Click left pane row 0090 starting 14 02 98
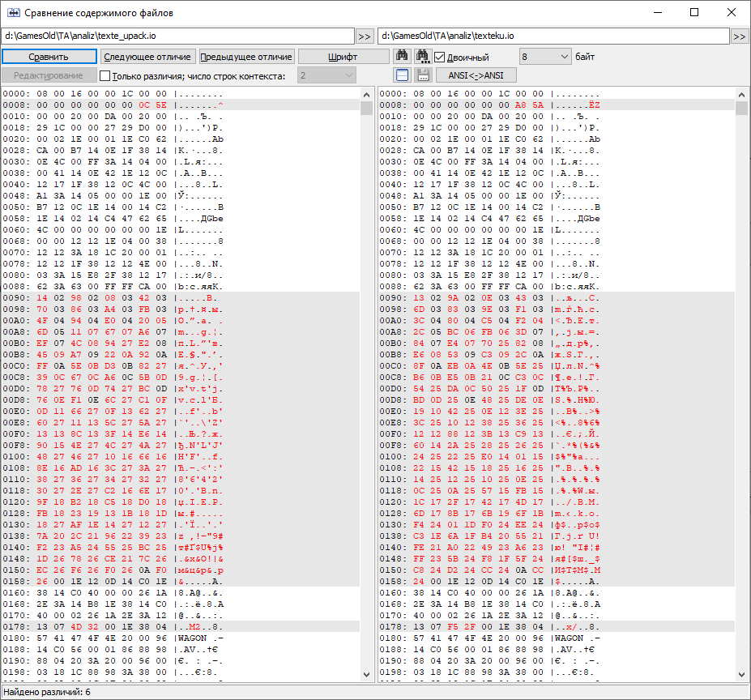Screen dimensions: 751x700 click(181, 298)
